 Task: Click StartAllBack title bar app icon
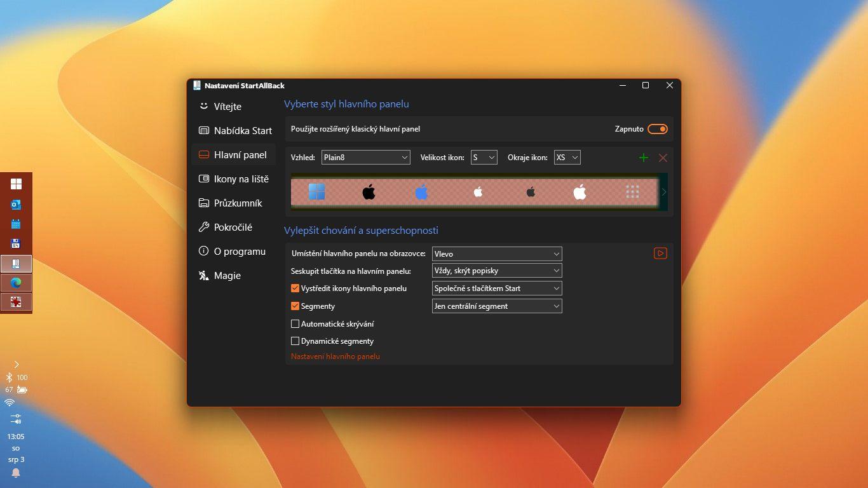pyautogui.click(x=197, y=85)
